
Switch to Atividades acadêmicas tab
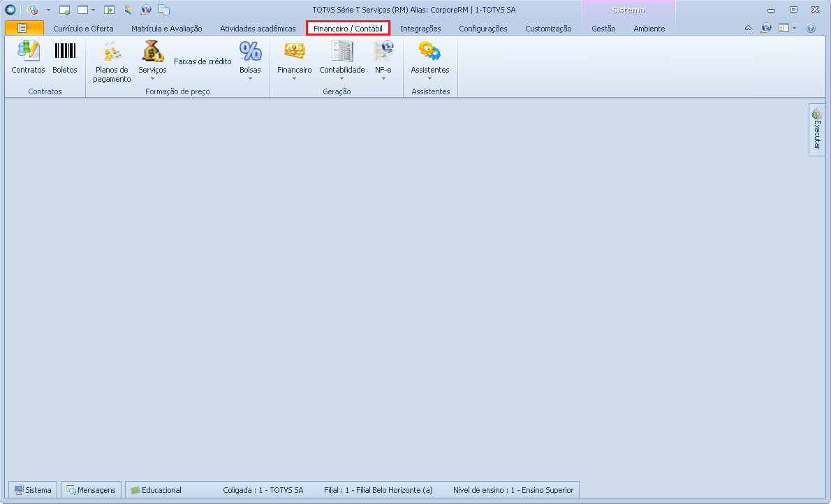[258, 29]
